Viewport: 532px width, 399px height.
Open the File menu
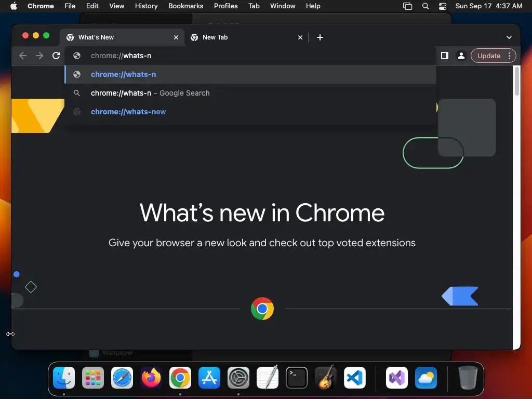(x=70, y=6)
